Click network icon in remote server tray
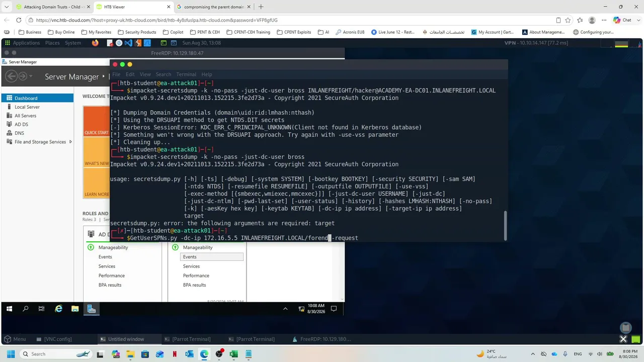The width and height of the screenshot is (644, 362). coord(301,309)
